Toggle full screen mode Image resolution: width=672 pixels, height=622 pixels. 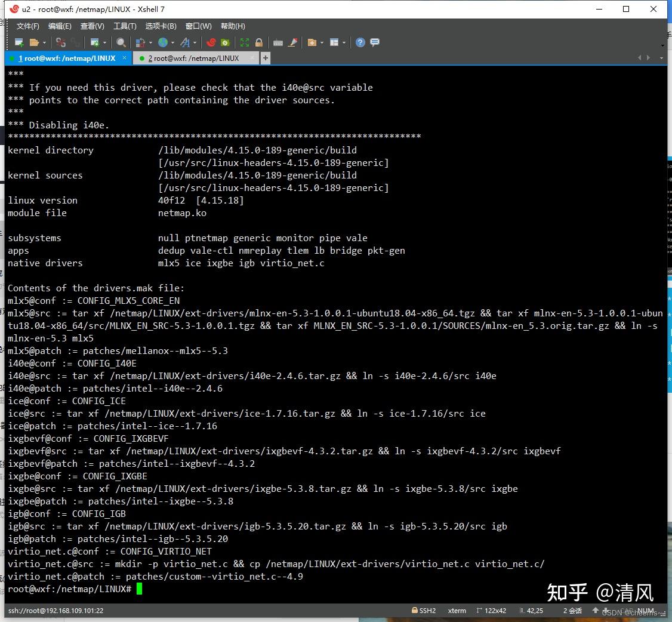point(245,42)
